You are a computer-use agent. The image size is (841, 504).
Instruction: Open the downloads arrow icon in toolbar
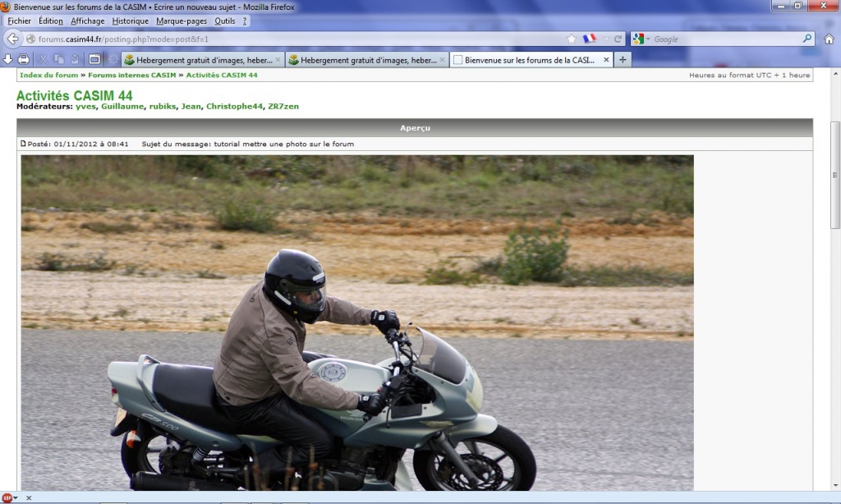pos(8,59)
